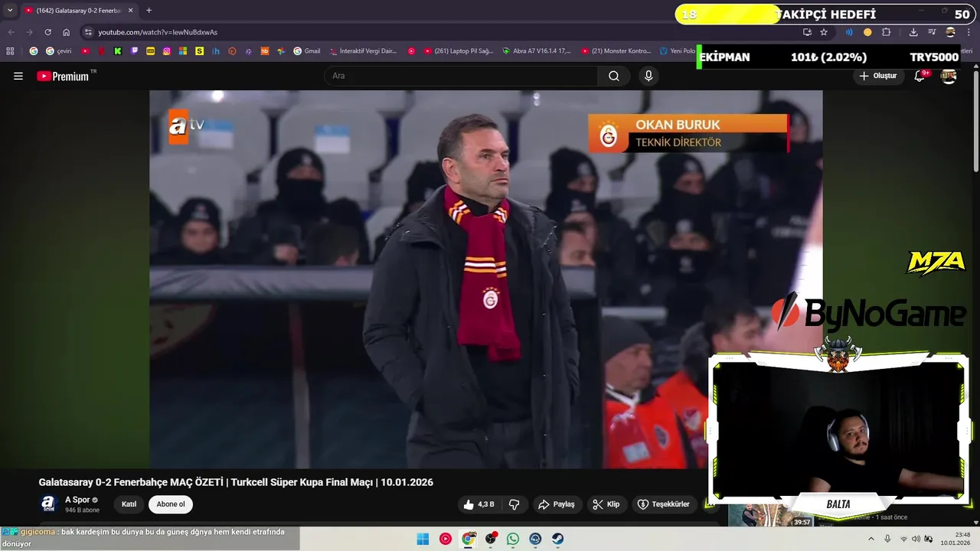980x551 pixels.
Task: Go to YouTube Premium home logo
Action: [x=64, y=76]
